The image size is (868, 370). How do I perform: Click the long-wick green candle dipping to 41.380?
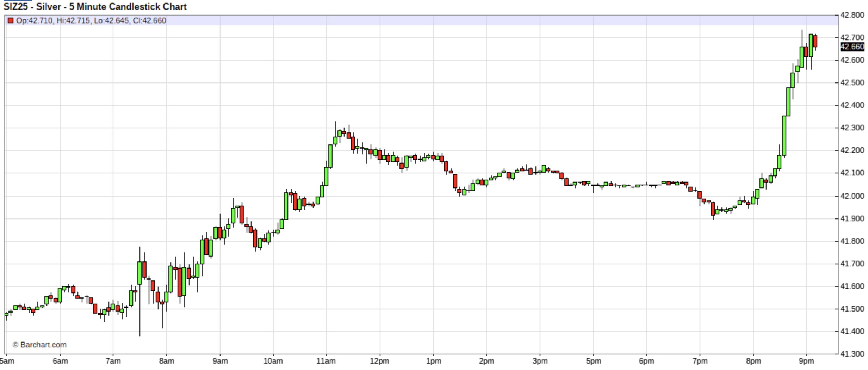click(139, 273)
